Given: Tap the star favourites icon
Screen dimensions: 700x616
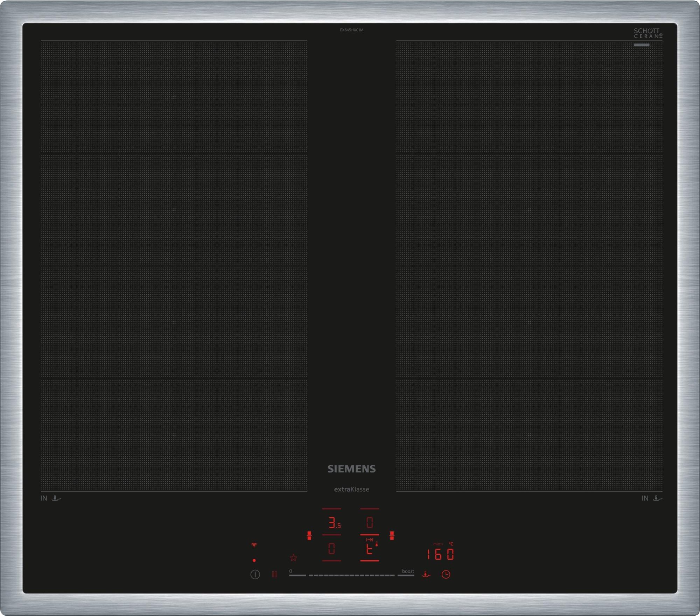Looking at the screenshot, I should (x=293, y=558).
